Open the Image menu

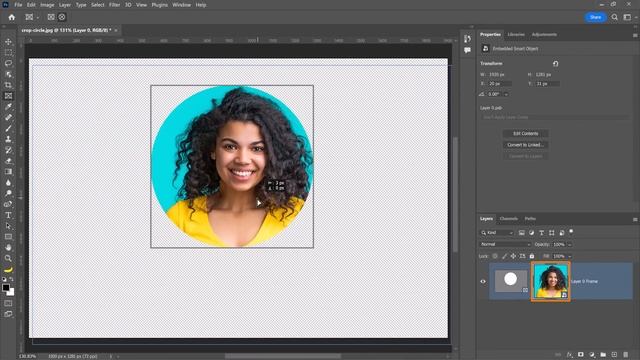[47, 5]
